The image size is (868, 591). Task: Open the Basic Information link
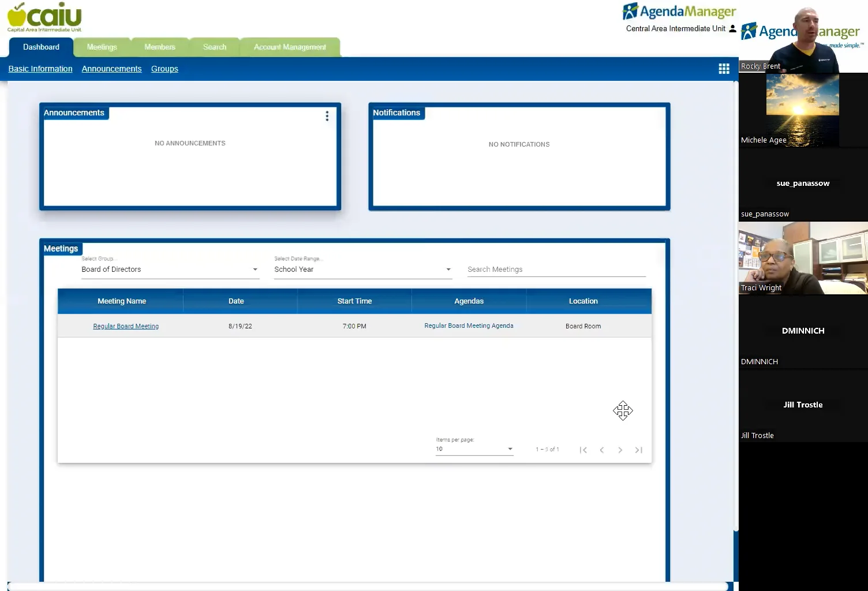pos(40,69)
